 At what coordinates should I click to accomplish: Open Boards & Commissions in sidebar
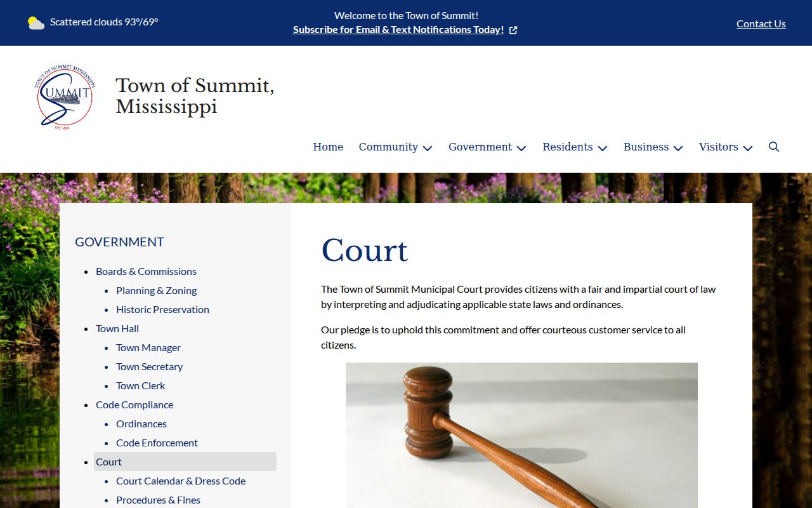pyautogui.click(x=146, y=271)
